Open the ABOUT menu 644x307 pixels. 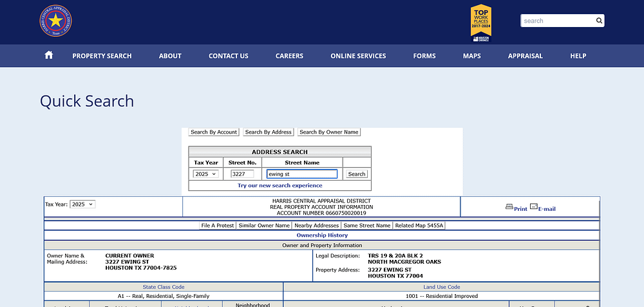coord(170,56)
